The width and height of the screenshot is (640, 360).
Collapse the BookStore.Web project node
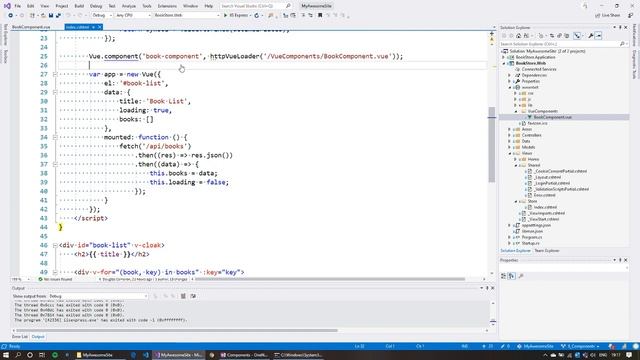503,63
